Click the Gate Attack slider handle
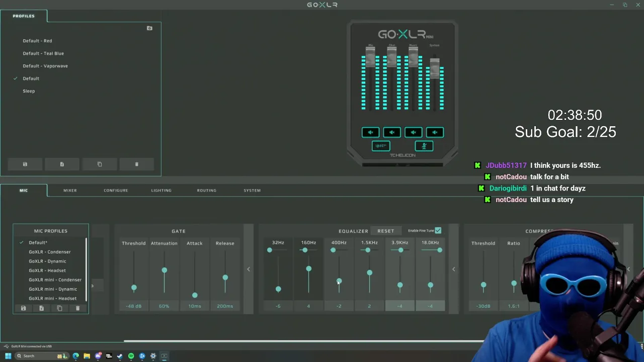 tap(195, 295)
